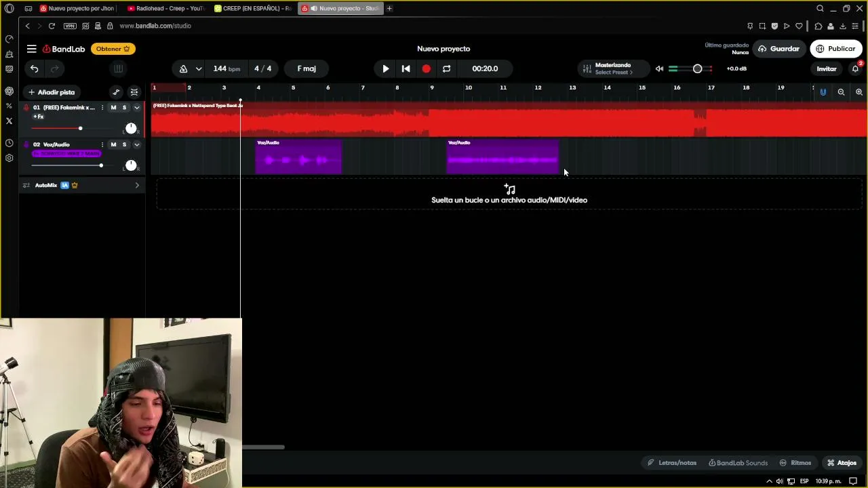Open the history clock icon in browser sidebar
This screenshot has width=868, height=488.
coord(9,143)
